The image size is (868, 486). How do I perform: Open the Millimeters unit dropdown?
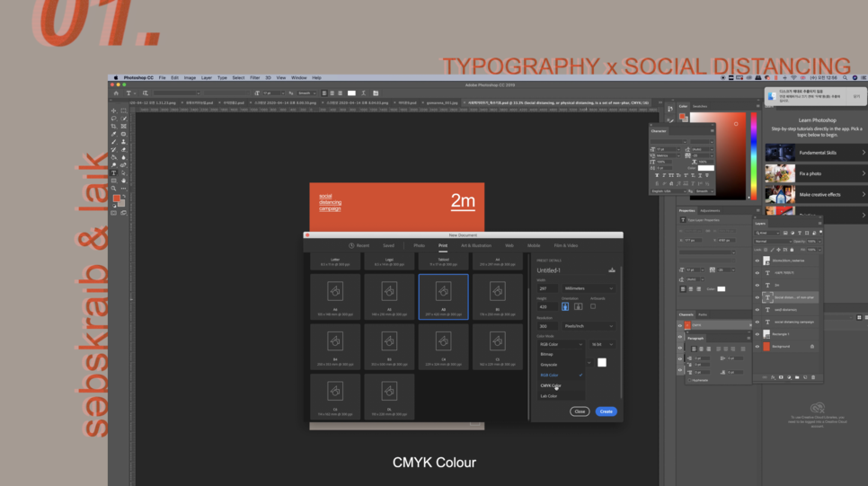tap(589, 288)
